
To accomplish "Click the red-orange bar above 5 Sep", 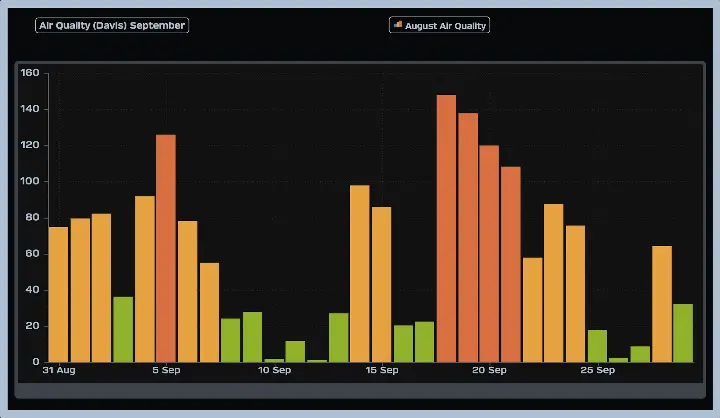I will (166, 248).
